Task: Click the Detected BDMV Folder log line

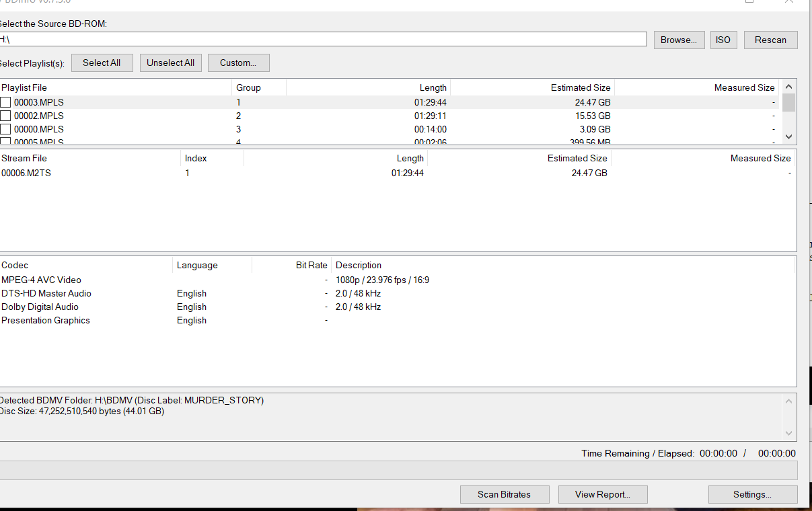Action: pos(132,400)
